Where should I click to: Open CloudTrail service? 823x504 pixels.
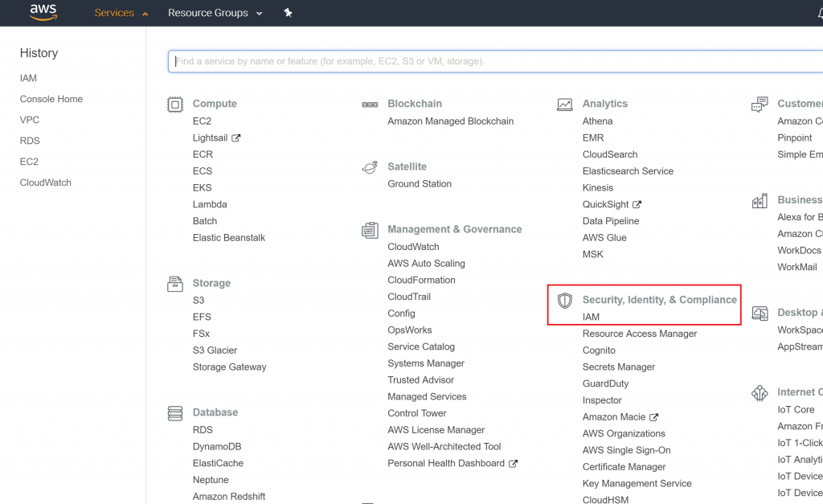click(409, 297)
